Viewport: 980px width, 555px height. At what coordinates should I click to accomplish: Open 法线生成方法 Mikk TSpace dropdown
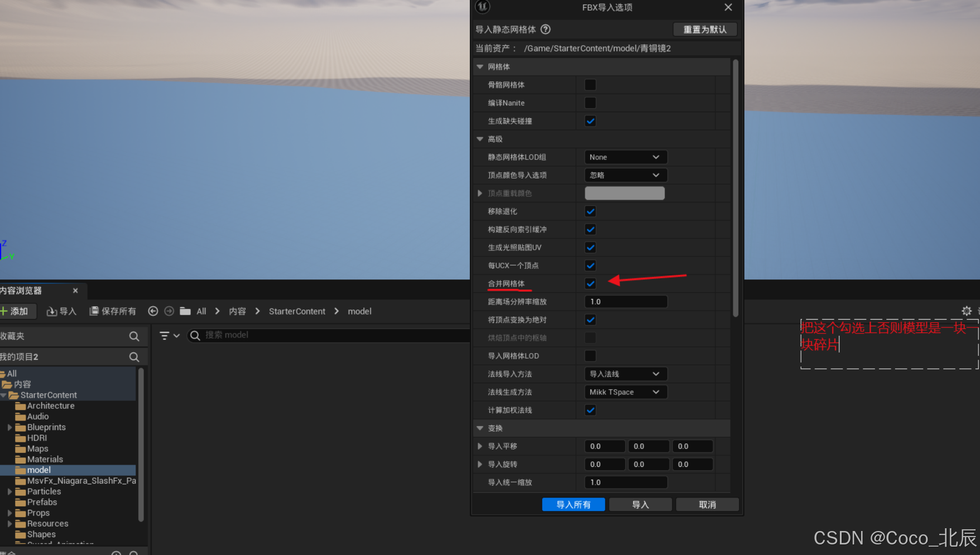[626, 392]
